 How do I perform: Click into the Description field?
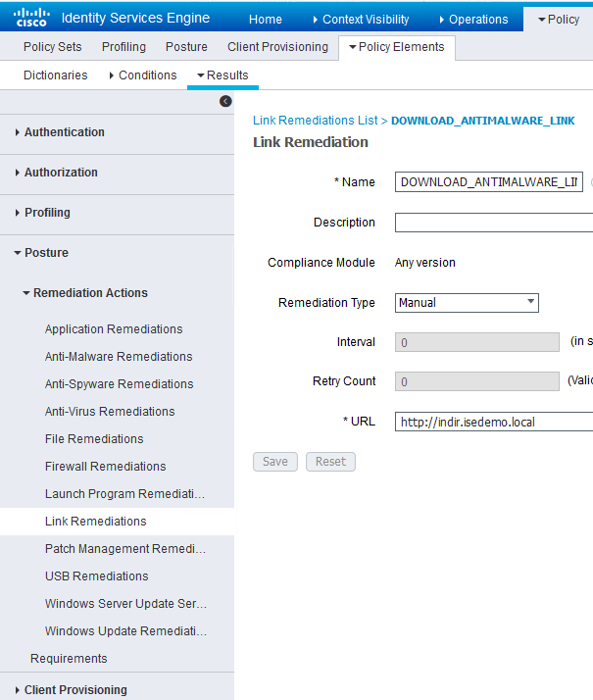click(x=494, y=223)
